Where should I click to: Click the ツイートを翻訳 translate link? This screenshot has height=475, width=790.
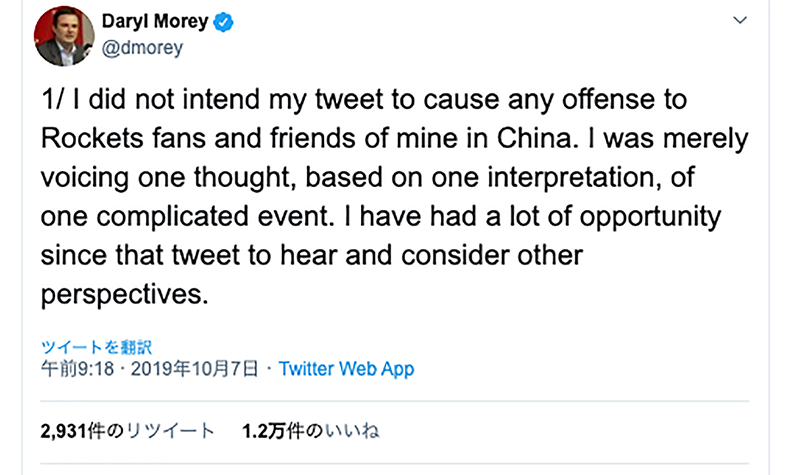point(96,347)
